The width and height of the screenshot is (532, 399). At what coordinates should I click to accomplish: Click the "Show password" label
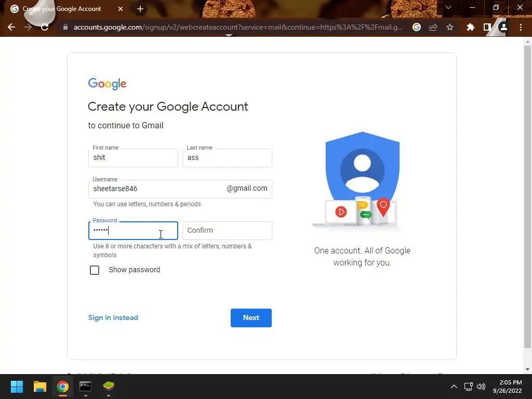[135, 270]
